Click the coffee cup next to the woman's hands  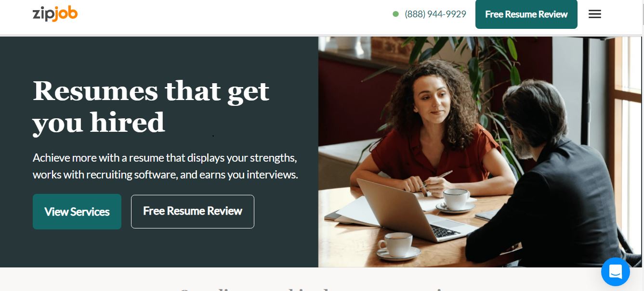[x=455, y=200]
